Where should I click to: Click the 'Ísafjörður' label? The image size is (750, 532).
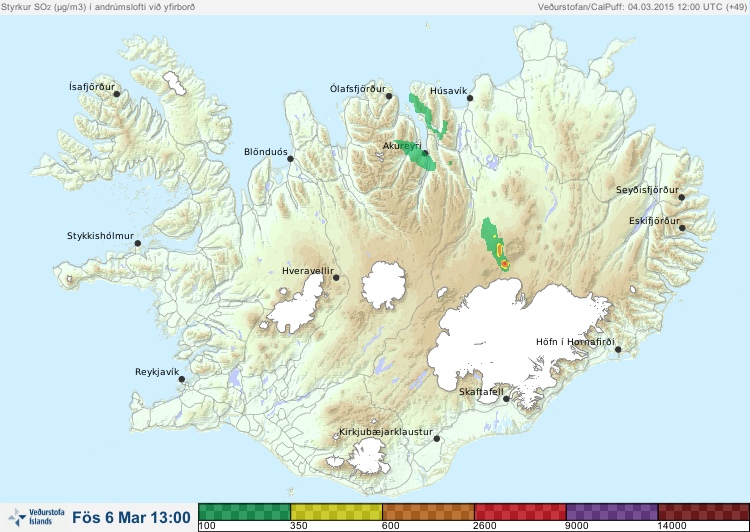pos(92,87)
